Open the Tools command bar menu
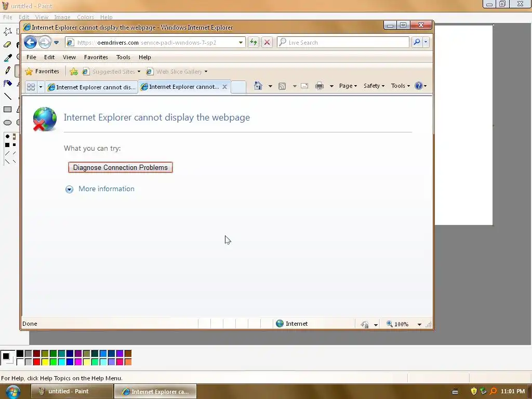The height and width of the screenshot is (399, 532). coord(401,86)
